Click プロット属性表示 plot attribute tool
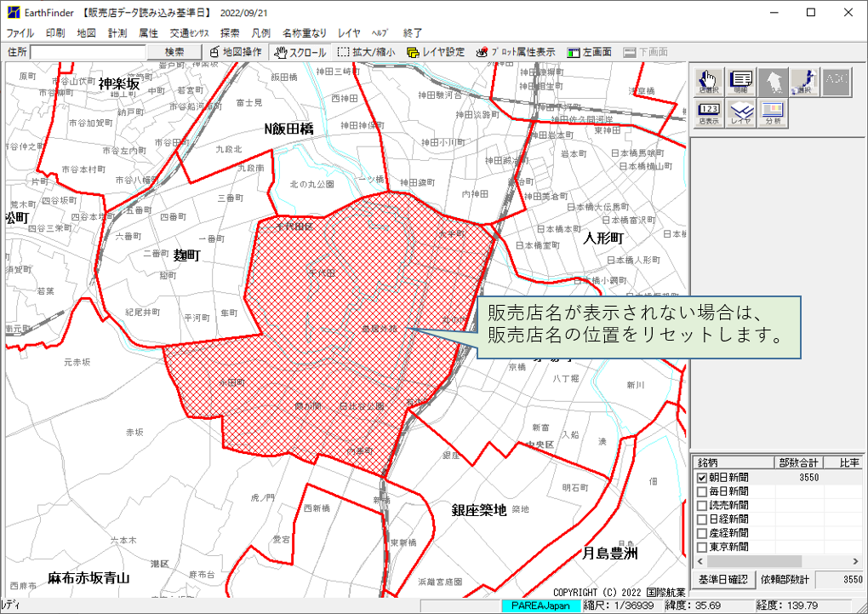The image size is (868, 614). click(516, 52)
